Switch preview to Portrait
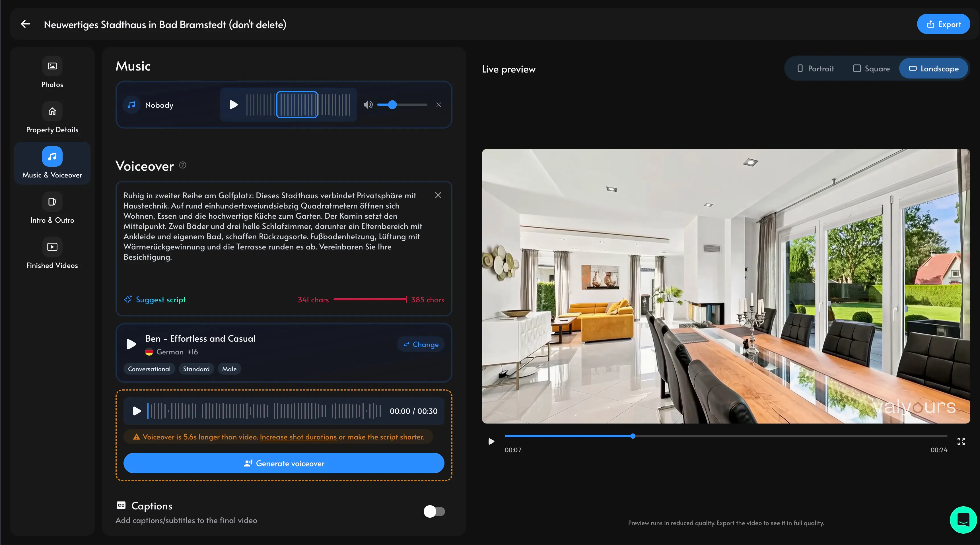Screen dimensions: 980x545 pos(815,69)
